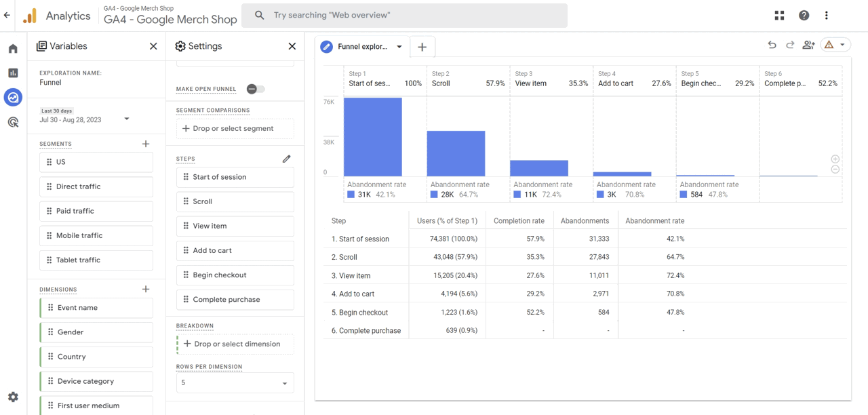Open the three-dot options menu

826,14
